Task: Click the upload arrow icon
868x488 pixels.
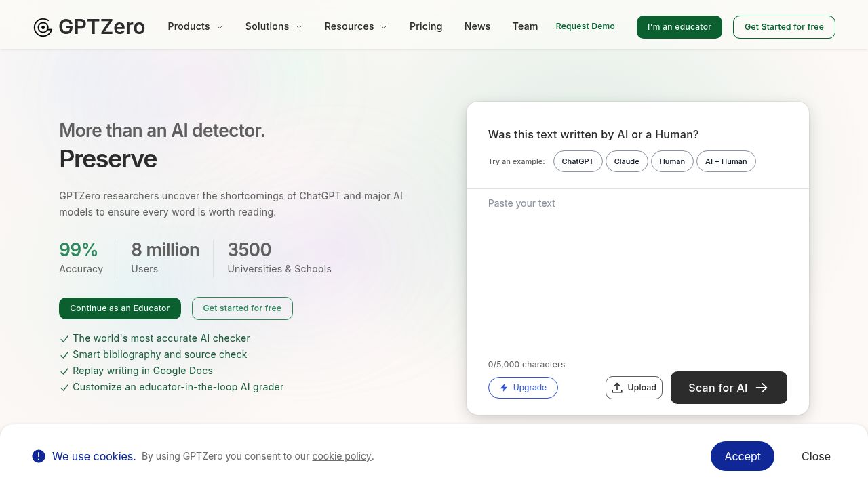Action: coord(617,388)
